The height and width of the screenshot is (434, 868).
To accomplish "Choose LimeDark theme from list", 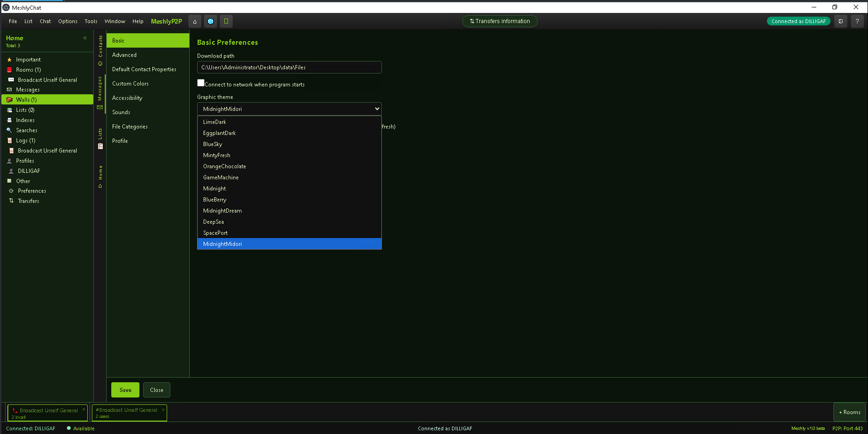I will click(289, 122).
